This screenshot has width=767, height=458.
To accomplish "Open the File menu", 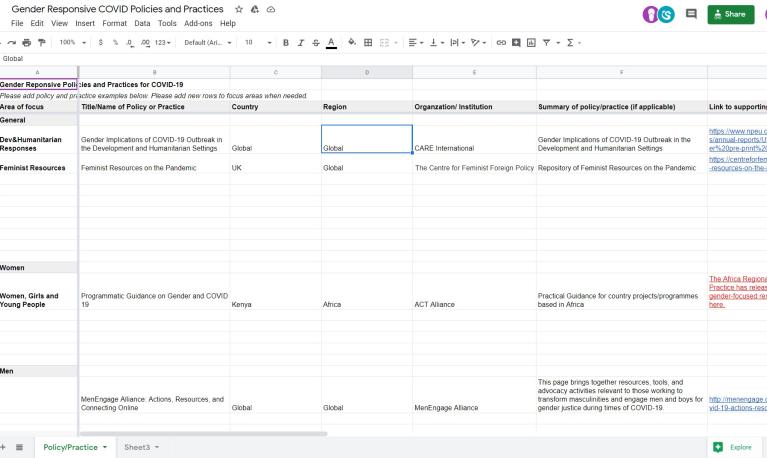I will (17, 23).
